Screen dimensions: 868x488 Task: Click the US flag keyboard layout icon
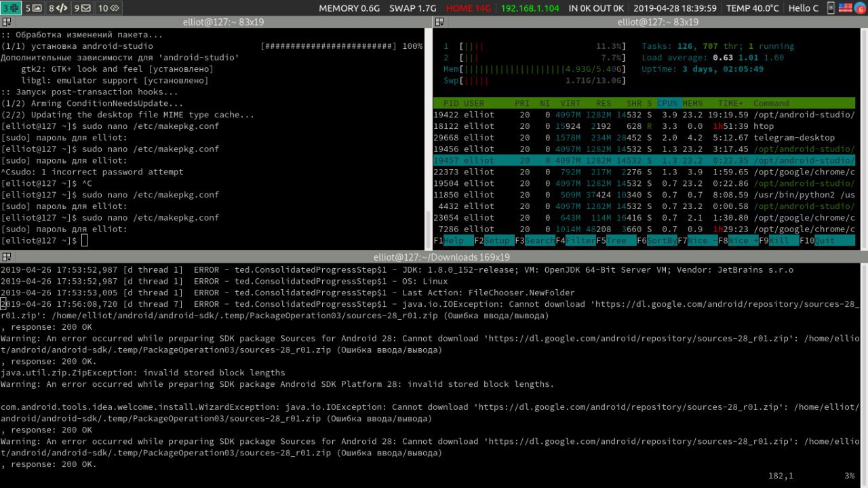[x=846, y=8]
